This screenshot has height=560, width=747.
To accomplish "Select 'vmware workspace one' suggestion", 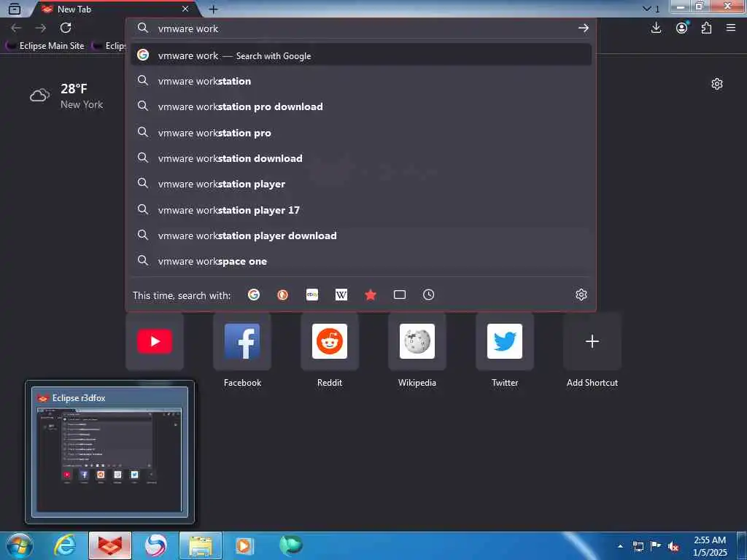I will [361, 262].
